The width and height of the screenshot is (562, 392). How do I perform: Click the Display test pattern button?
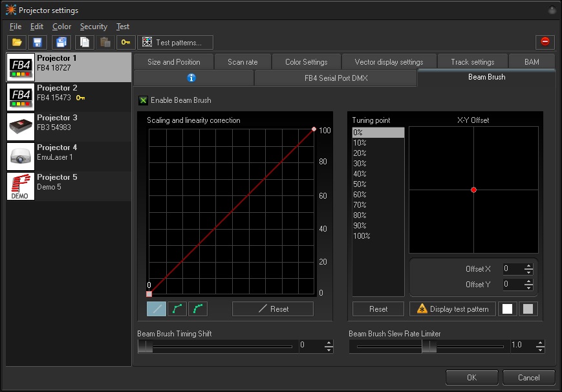point(452,309)
